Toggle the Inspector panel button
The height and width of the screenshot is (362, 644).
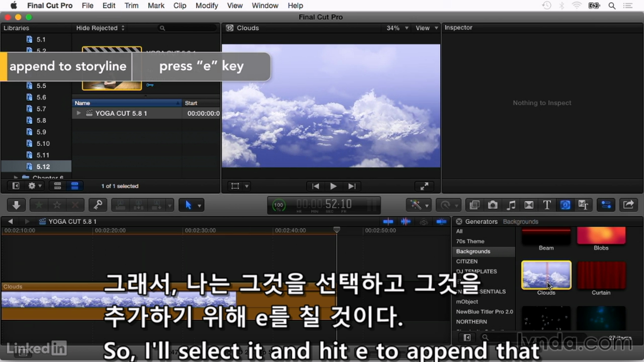pos(606,205)
